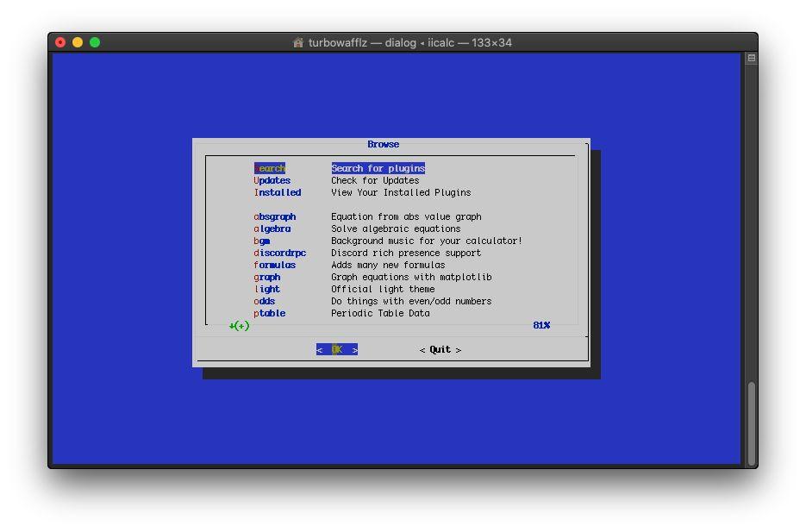The height and width of the screenshot is (532, 806).
Task: Click the home folder icon in title bar
Action: (x=298, y=42)
